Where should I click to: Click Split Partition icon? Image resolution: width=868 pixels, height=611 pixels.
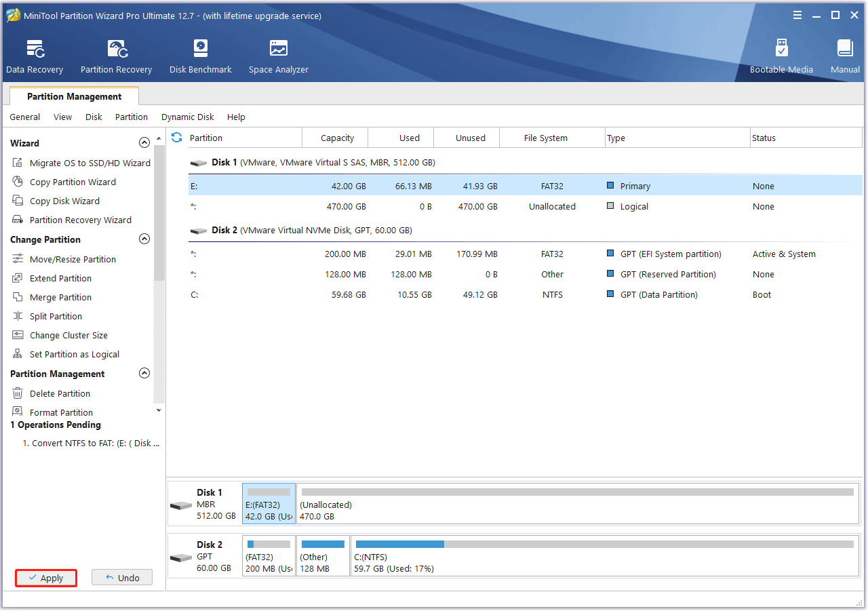18,316
